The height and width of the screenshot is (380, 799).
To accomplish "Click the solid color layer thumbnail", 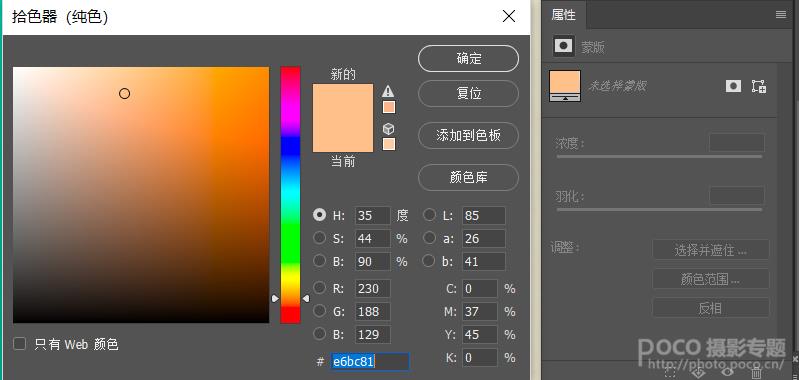I will click(x=565, y=86).
